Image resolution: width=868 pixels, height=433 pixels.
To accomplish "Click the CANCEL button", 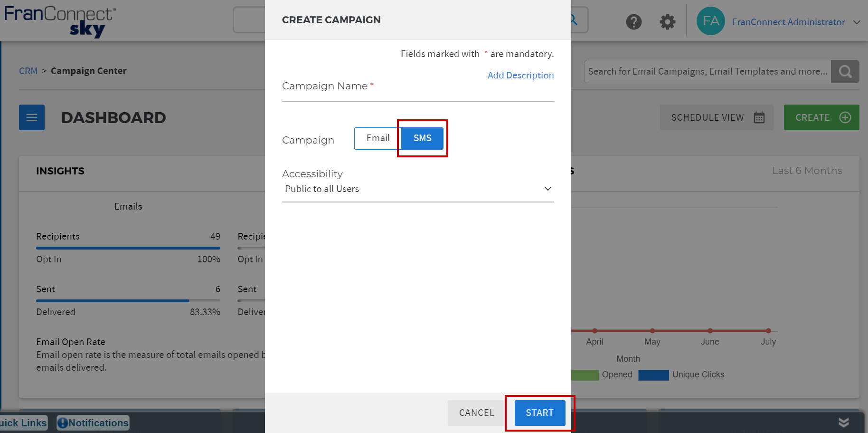I will (x=476, y=413).
